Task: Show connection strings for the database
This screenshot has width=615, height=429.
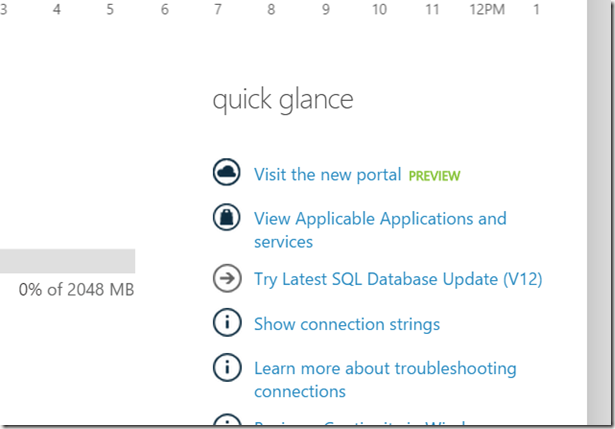Action: pyautogui.click(x=346, y=324)
